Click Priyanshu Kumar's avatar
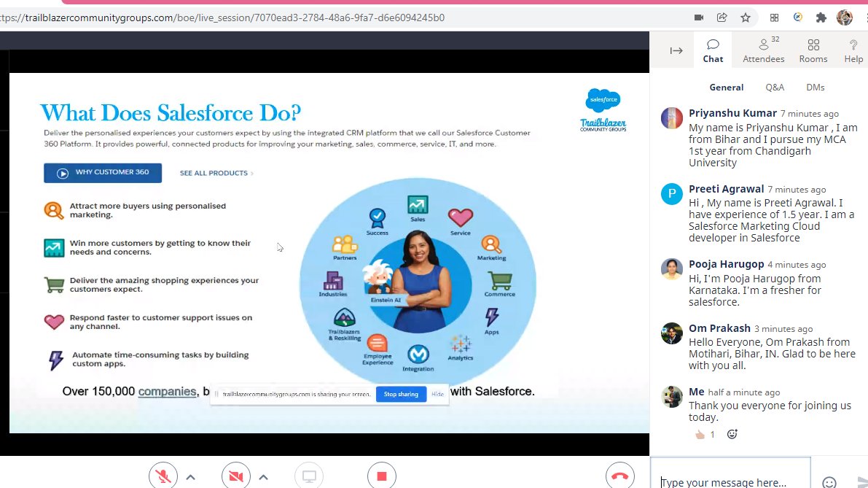This screenshot has height=488, width=868. (671, 118)
